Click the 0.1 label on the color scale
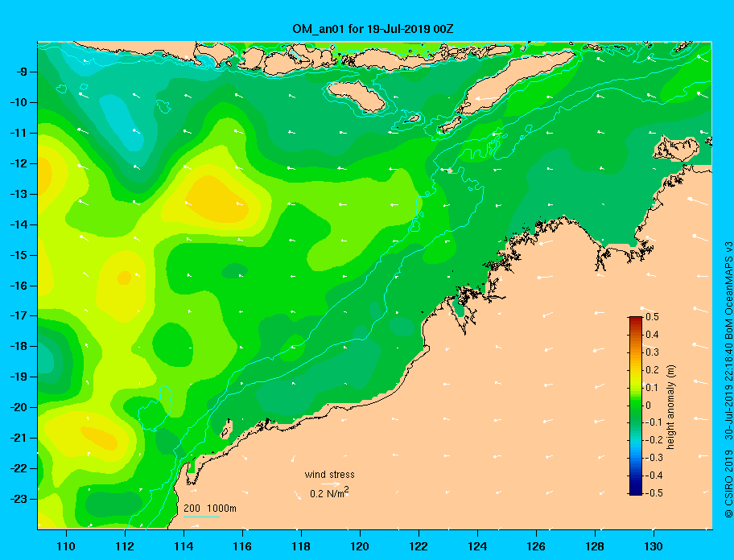734x560 pixels. 652,387
